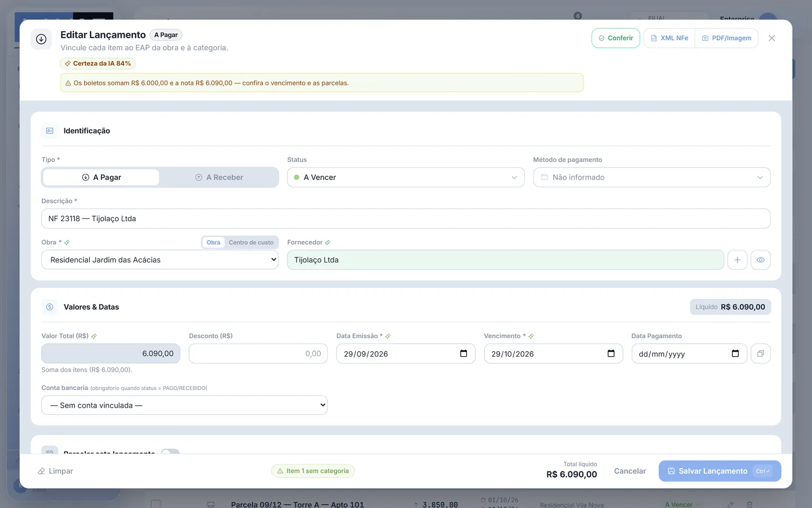Viewport: 812px width, 508px height.
Task: Click the Líquido R$ 6.090,00 badge
Action: coord(730,307)
